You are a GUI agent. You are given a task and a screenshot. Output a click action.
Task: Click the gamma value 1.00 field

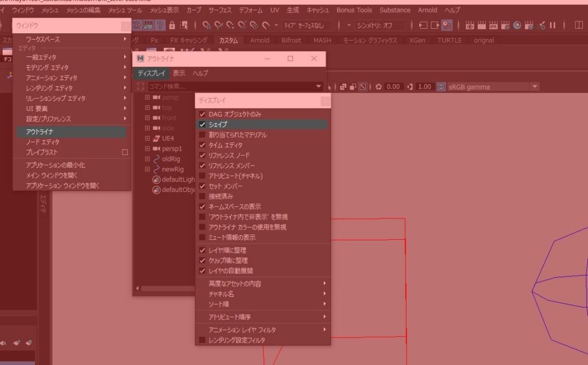click(424, 87)
